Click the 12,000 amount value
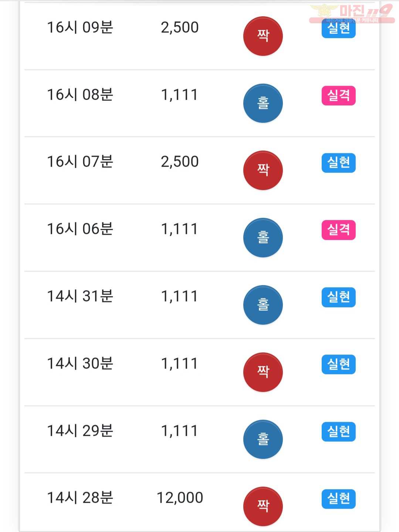Viewport: 399px width, 532px height. coord(180,498)
